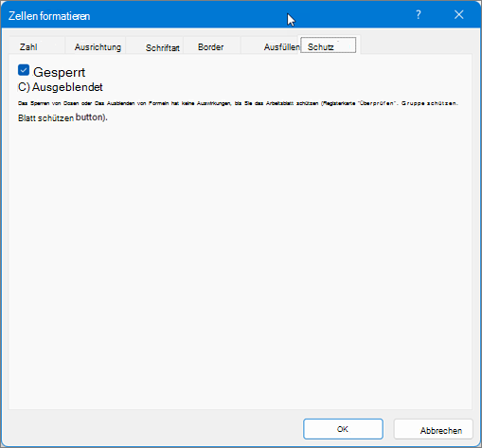Image resolution: width=482 pixels, height=448 pixels.
Task: Click empty footer area left of OK
Action: point(152,429)
